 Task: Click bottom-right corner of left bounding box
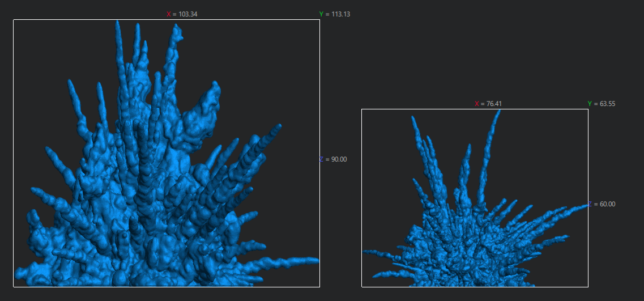(x=319, y=286)
